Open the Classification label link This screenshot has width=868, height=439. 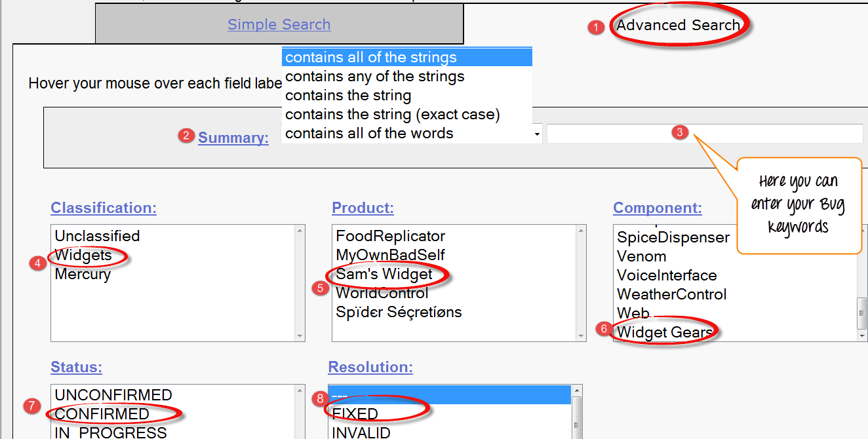[104, 208]
